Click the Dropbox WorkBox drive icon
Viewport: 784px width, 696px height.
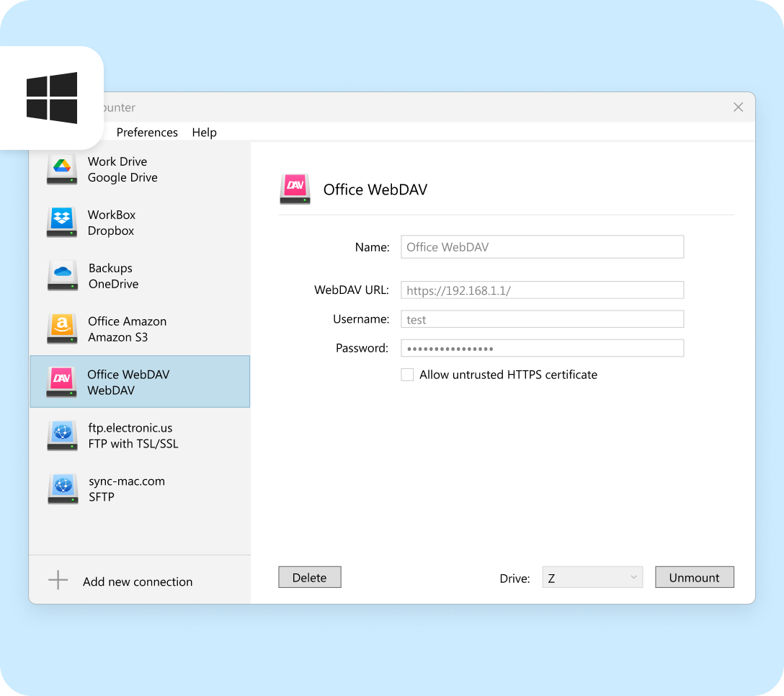[x=62, y=223]
